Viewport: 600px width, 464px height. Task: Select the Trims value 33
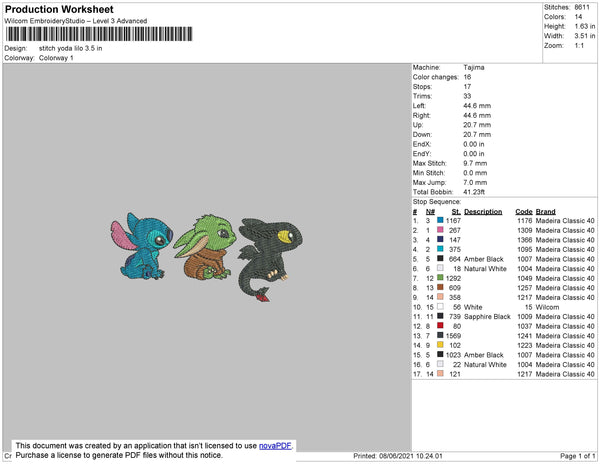(x=467, y=96)
